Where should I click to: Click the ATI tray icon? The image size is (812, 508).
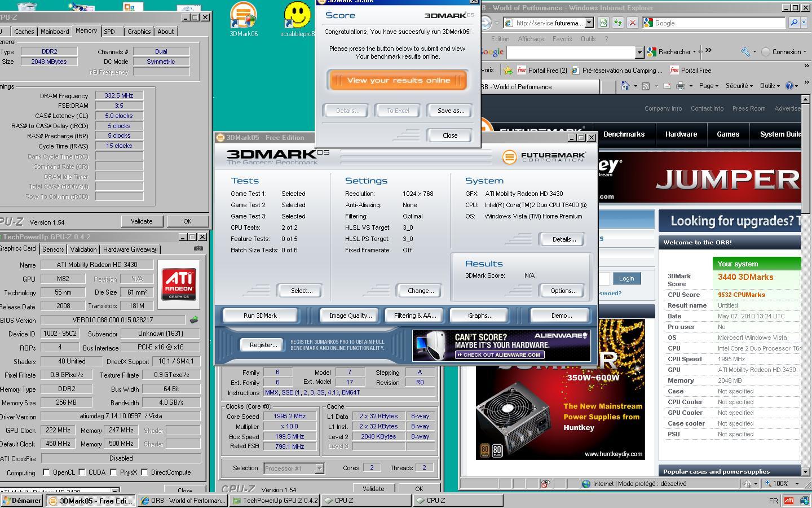click(x=789, y=501)
